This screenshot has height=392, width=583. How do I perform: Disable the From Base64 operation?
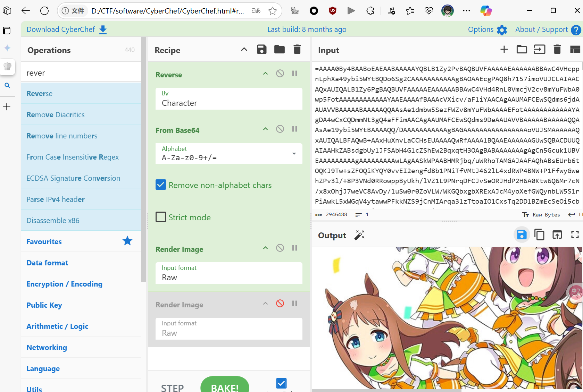(280, 129)
